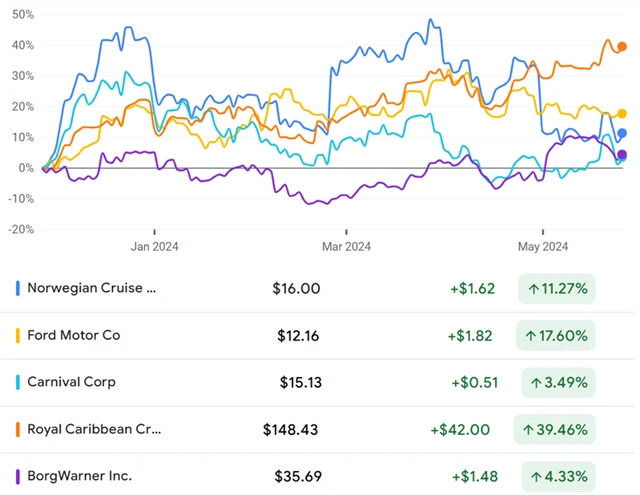640x495 pixels.
Task: Click the 39.46% change badge
Action: (556, 429)
